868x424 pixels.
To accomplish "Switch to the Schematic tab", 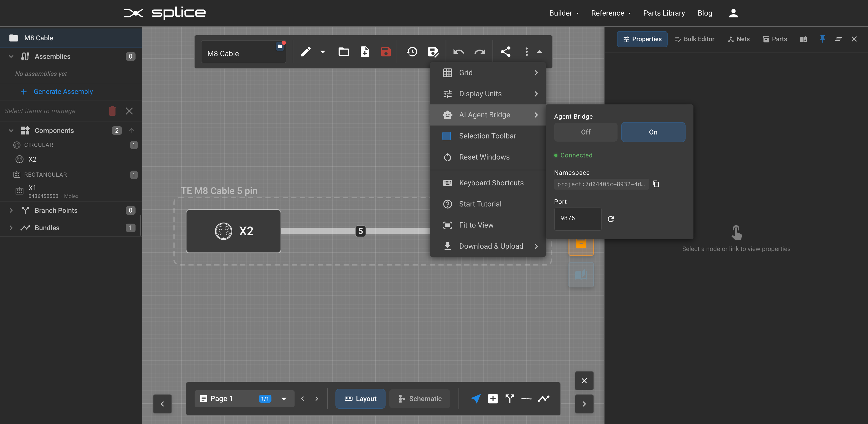I will (419, 398).
